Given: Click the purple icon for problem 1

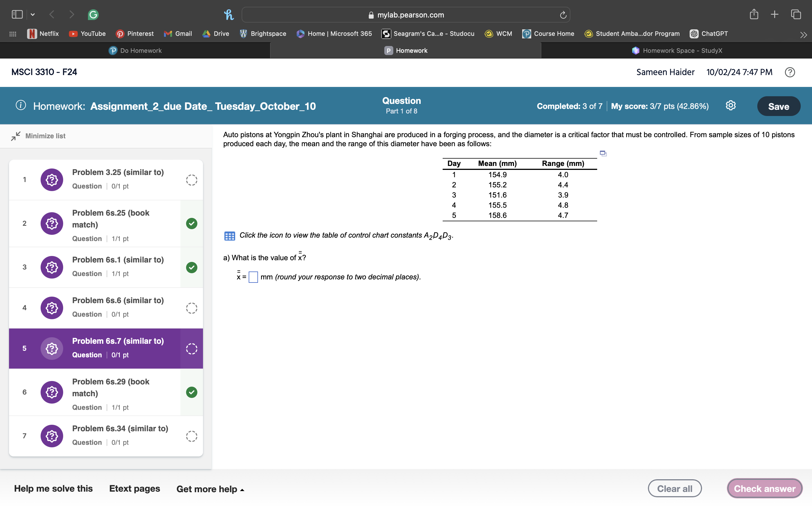Looking at the screenshot, I should click(52, 180).
